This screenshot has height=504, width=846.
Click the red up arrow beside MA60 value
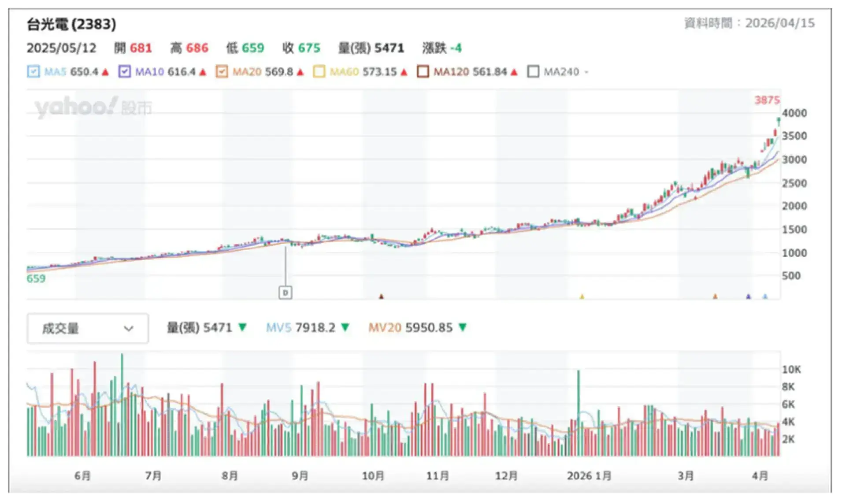tap(404, 72)
